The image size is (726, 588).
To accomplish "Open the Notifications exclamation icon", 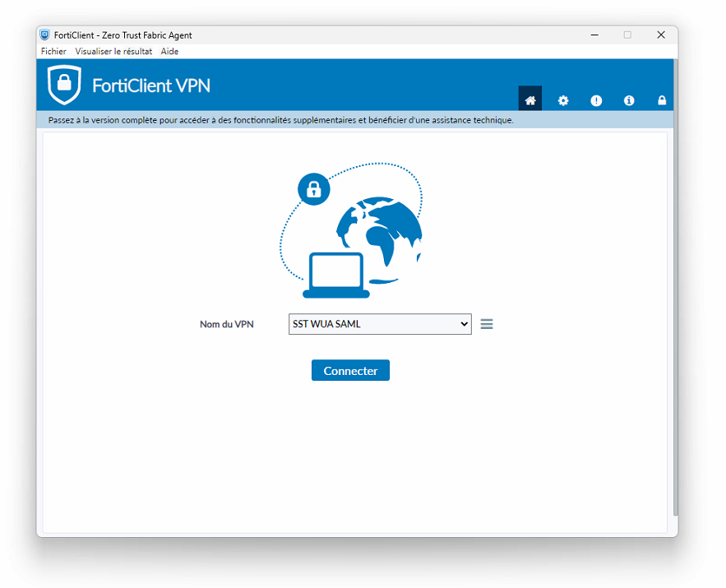I will (x=596, y=100).
